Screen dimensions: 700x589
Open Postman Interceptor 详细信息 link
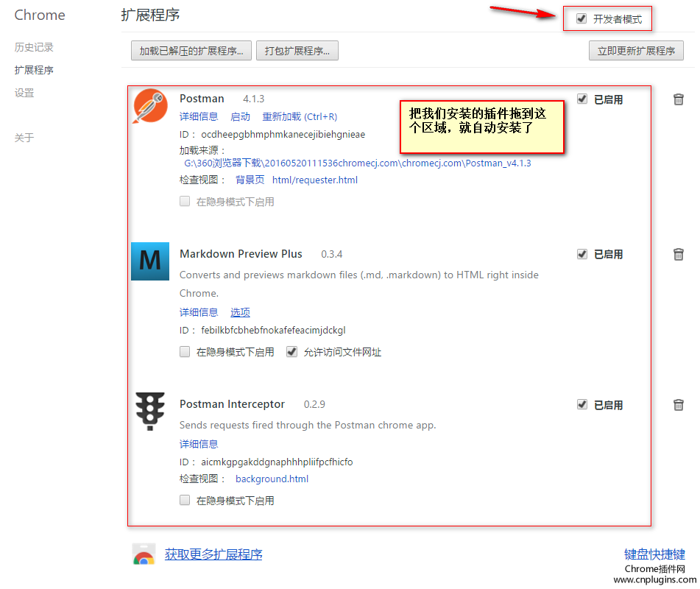click(x=199, y=444)
